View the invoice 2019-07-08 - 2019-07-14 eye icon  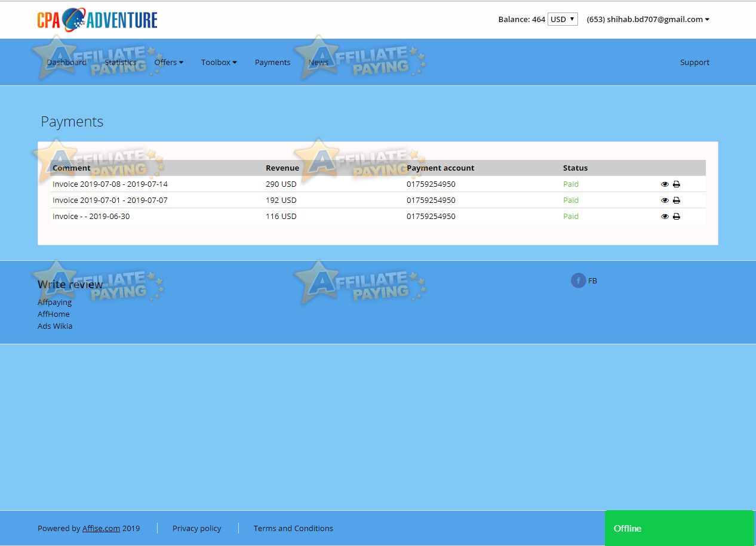pyautogui.click(x=665, y=184)
